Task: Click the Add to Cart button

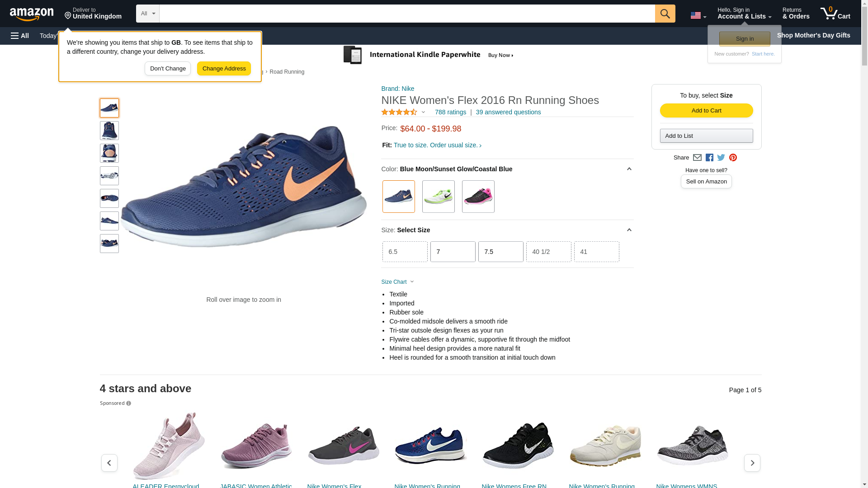Action: click(x=706, y=111)
